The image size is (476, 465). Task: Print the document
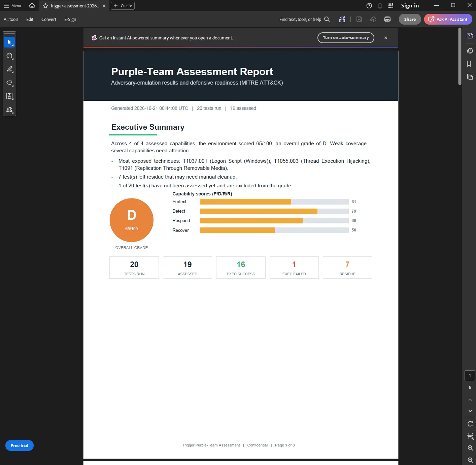387,19
